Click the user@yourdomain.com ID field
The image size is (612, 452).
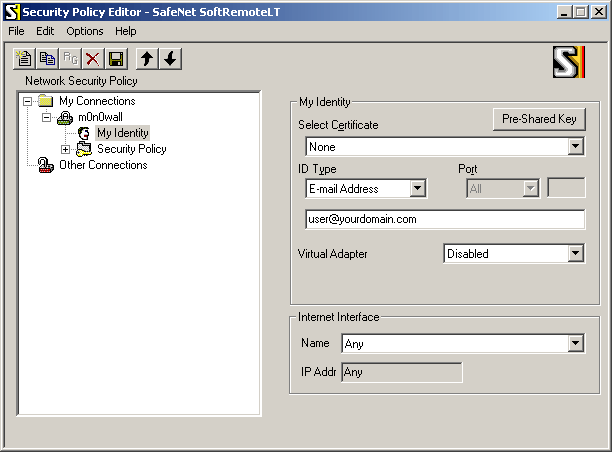coord(445,219)
